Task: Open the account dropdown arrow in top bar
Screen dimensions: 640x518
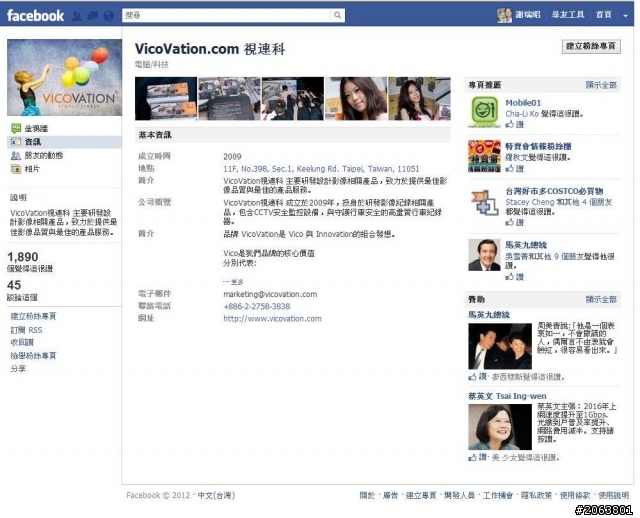Action: tap(625, 16)
